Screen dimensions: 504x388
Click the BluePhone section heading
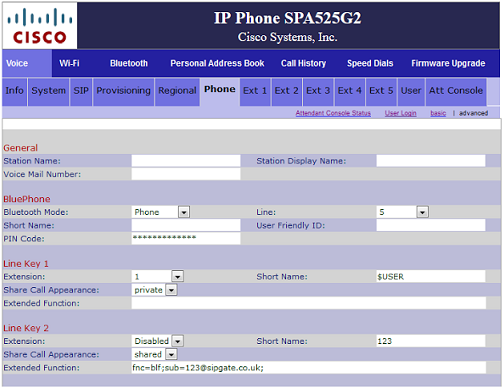pos(27,199)
